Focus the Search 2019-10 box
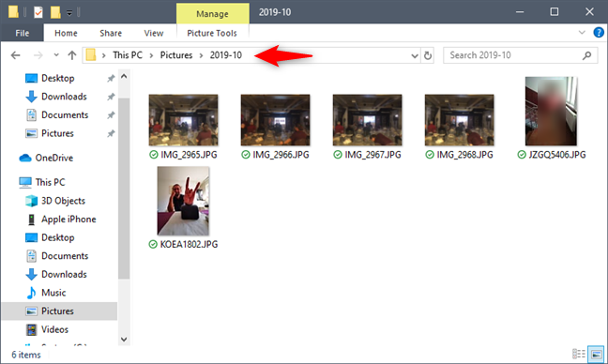This screenshot has width=608, height=364. (521, 55)
